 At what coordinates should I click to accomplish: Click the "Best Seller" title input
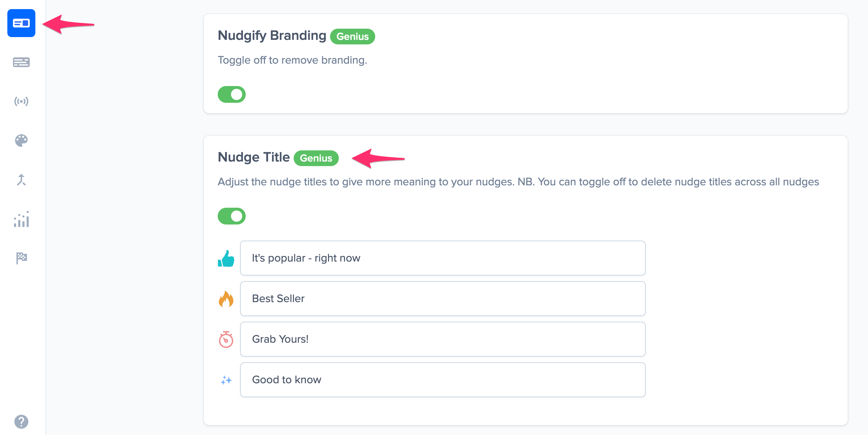pyautogui.click(x=443, y=299)
